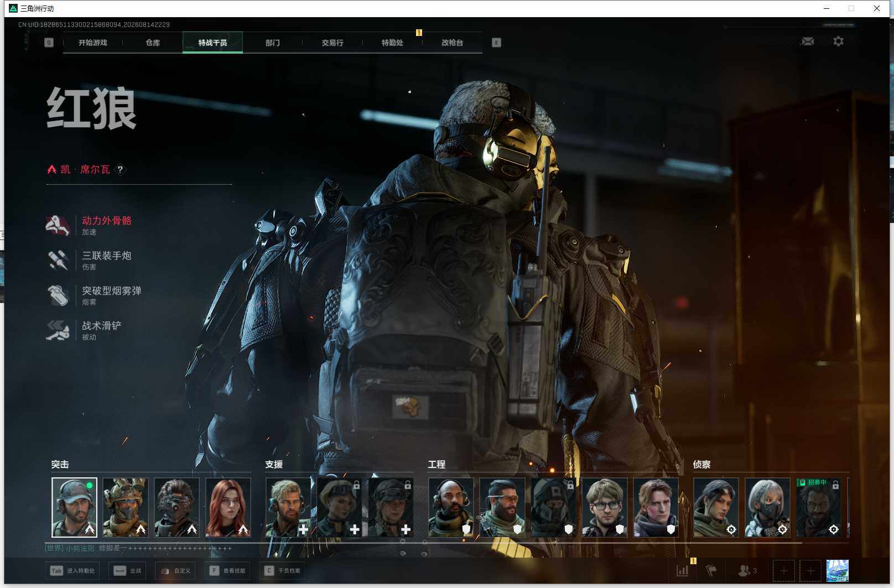
Task: Click the E key next-tab icon
Action: pos(496,43)
